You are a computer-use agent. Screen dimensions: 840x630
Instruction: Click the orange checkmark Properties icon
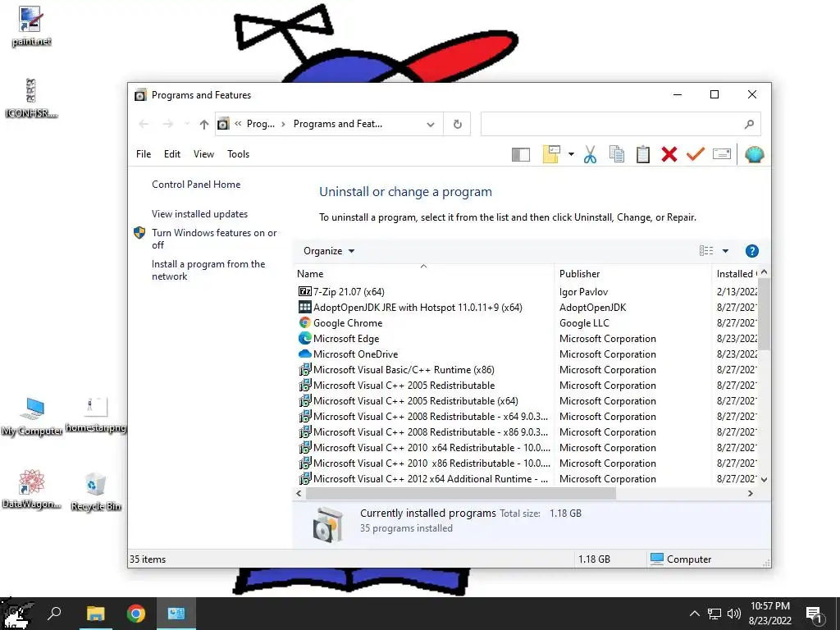pos(696,154)
